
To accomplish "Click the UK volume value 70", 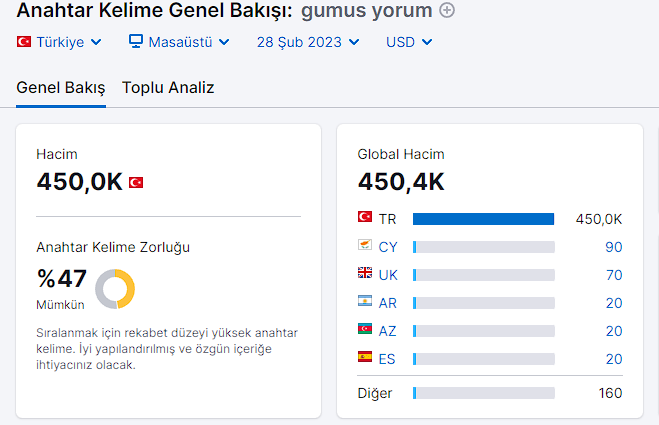I will point(614,275).
